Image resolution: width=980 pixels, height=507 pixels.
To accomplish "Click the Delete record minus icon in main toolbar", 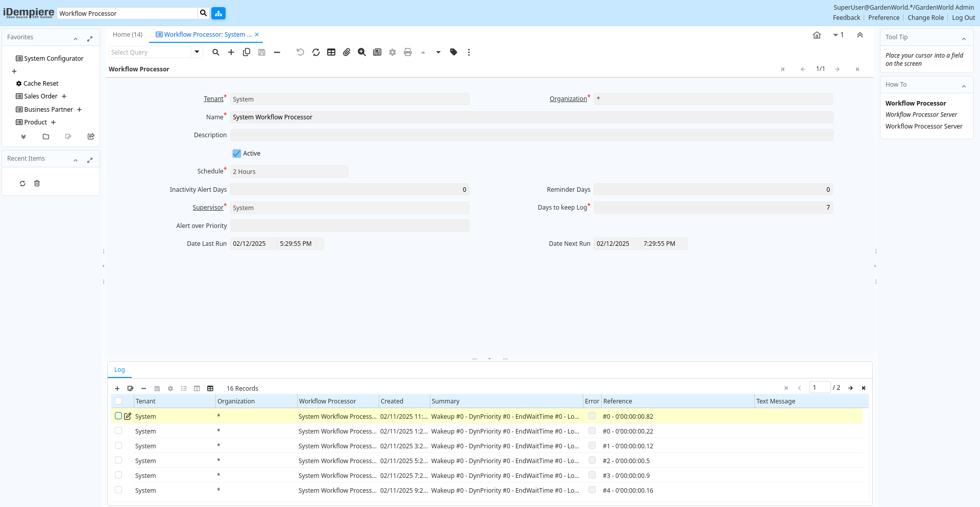I will (277, 52).
